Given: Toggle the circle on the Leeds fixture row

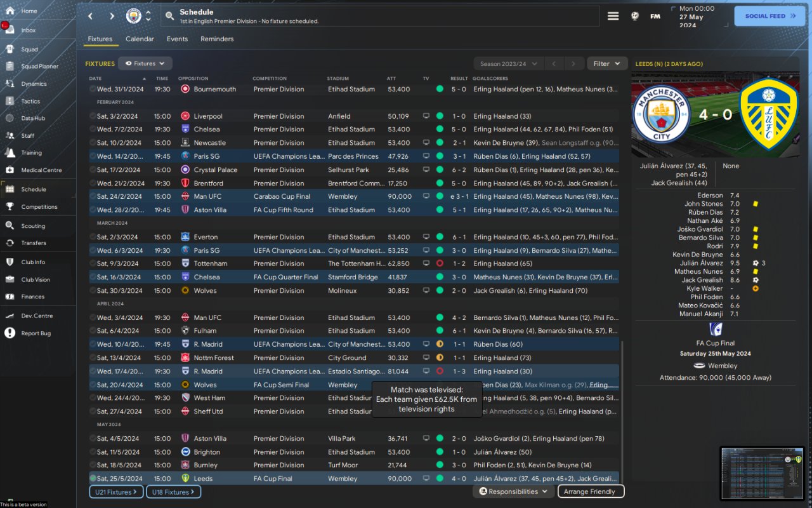Looking at the screenshot, I should (93, 478).
